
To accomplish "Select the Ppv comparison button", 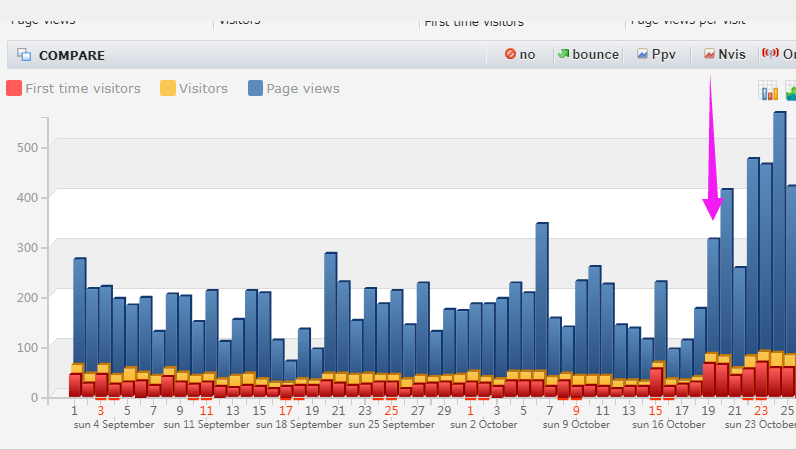I will click(x=656, y=55).
